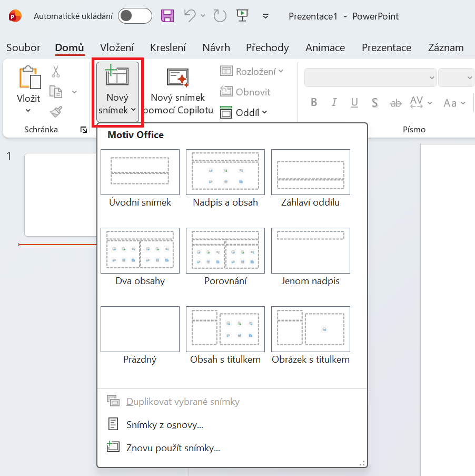475x476 pixels.
Task: Switch to the Domů tab
Action: [x=70, y=47]
